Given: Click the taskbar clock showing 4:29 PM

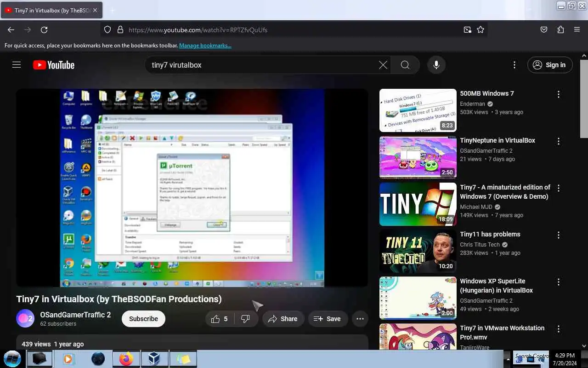Looking at the screenshot, I should [565, 359].
